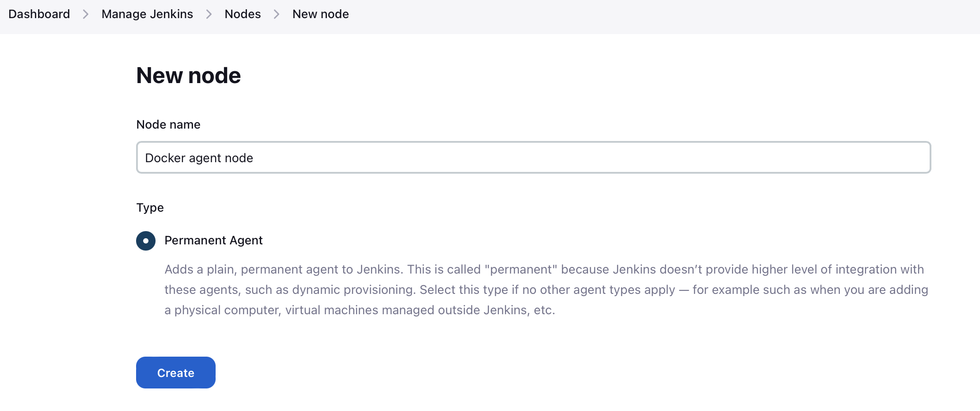The width and height of the screenshot is (980, 411).
Task: Click the Type section label
Action: [x=150, y=207]
